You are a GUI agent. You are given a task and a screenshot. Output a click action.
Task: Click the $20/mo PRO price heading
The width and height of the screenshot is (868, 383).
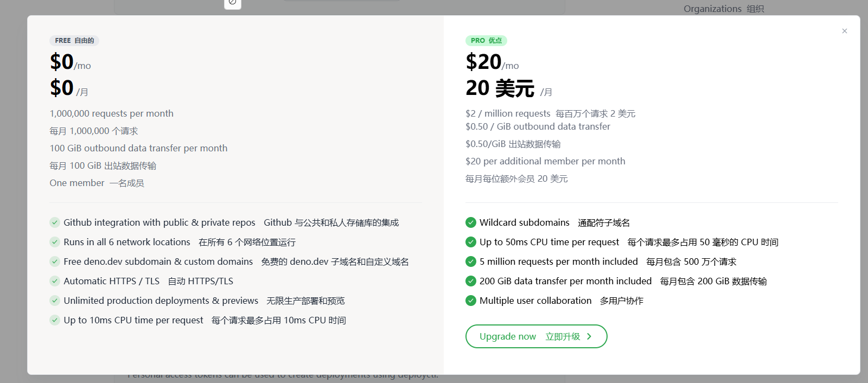click(x=492, y=62)
